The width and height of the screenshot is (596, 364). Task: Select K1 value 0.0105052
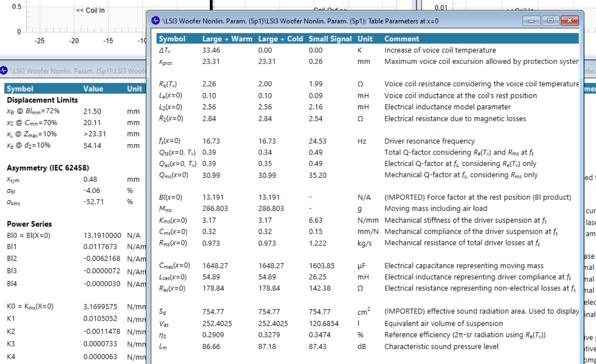point(100,318)
